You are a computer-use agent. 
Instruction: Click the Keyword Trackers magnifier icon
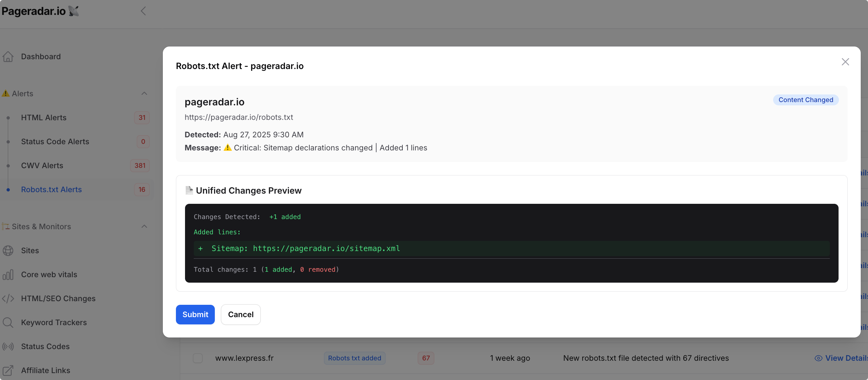(8, 323)
